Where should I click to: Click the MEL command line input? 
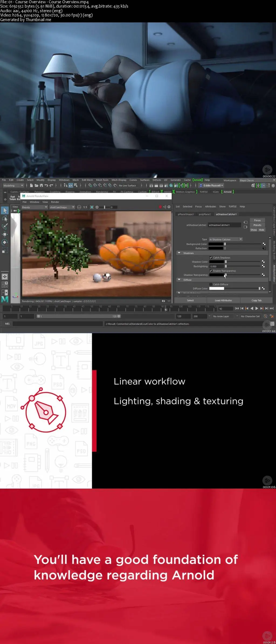click(58, 324)
